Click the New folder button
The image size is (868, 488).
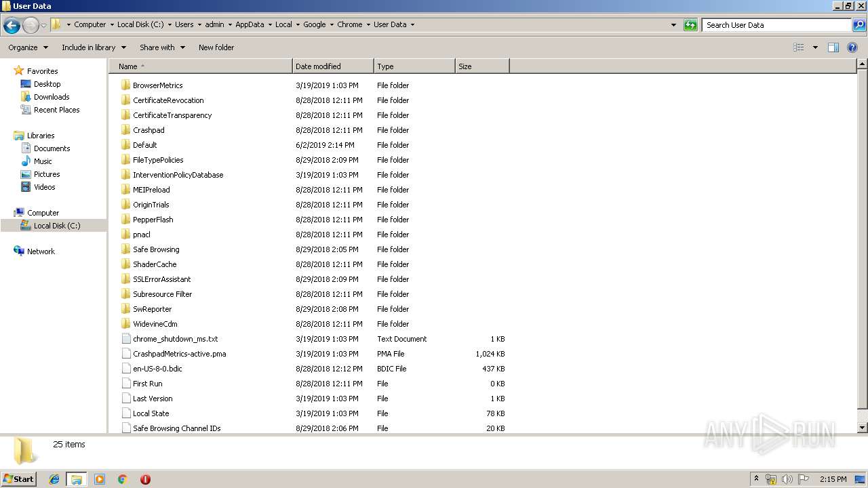(x=216, y=47)
